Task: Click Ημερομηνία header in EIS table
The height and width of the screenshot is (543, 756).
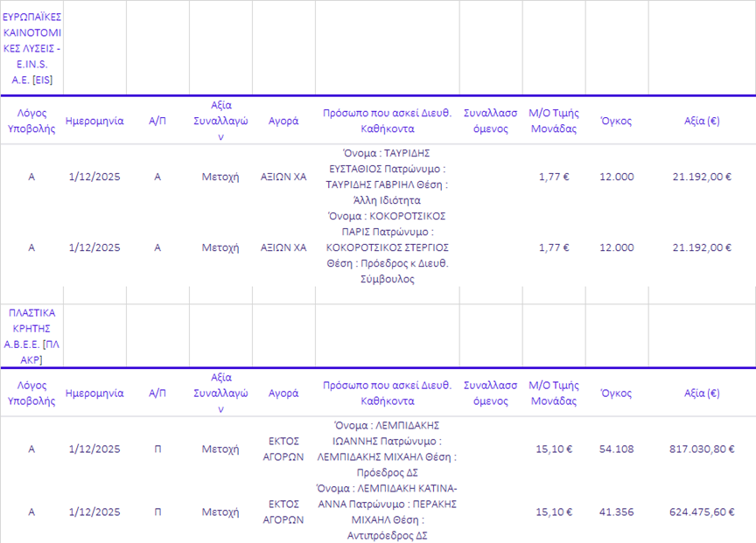Action: click(94, 121)
